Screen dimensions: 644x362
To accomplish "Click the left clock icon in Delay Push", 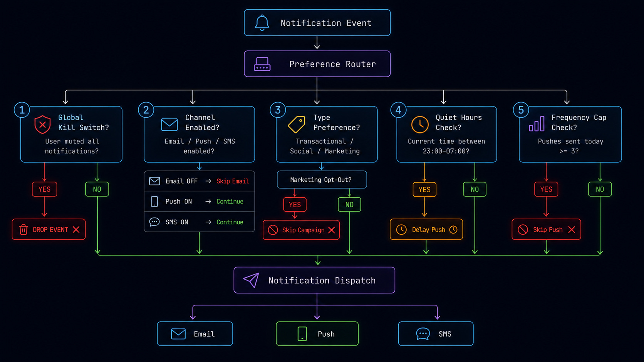I will (x=401, y=230).
